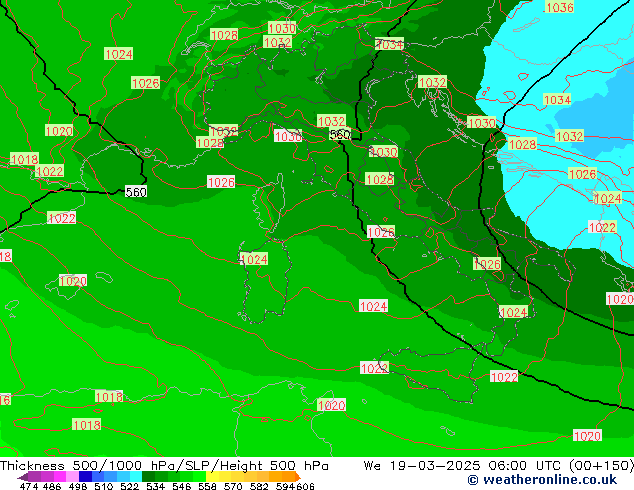Select the pale pink legend swatch
The height and width of the screenshot is (490, 634).
(72, 476)
